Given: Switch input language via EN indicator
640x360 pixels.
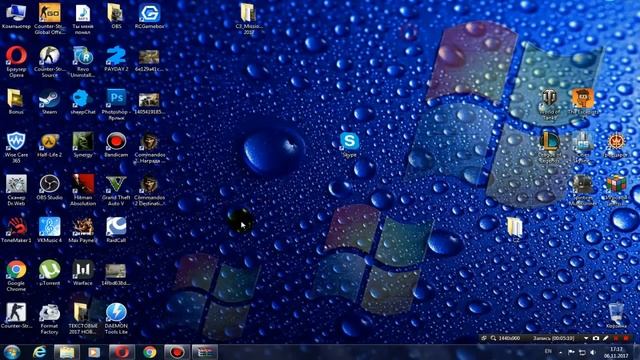Looking at the screenshot, I should tap(548, 351).
